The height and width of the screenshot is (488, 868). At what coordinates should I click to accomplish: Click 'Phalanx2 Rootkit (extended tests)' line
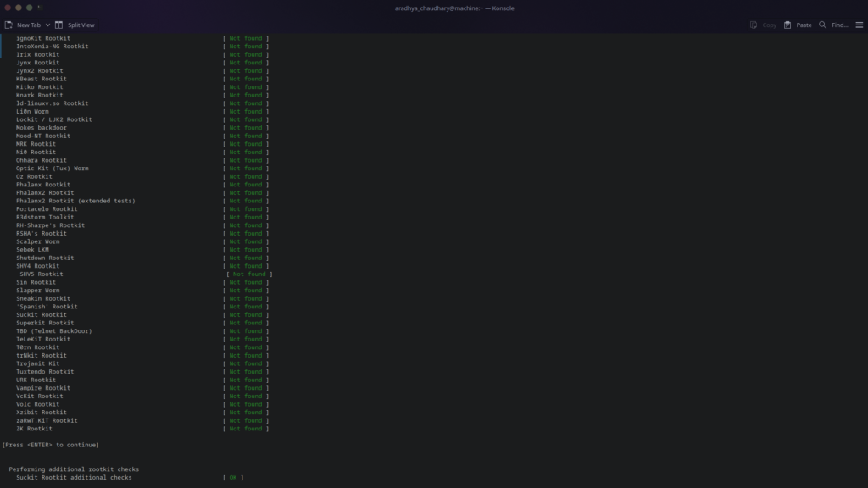[75, 201]
